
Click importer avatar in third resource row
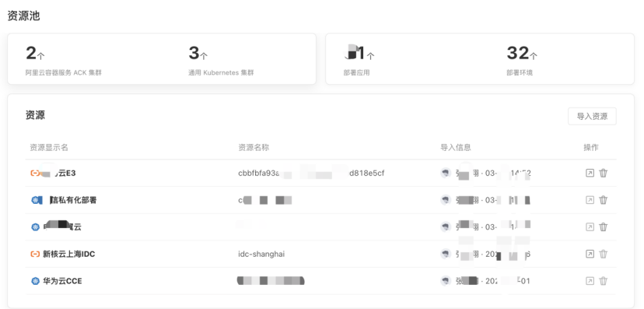click(446, 226)
